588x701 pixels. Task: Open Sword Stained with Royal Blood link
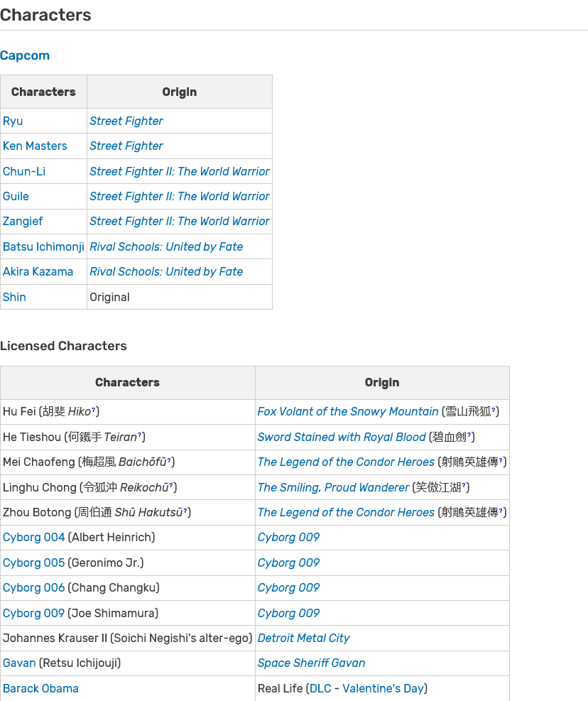click(342, 438)
